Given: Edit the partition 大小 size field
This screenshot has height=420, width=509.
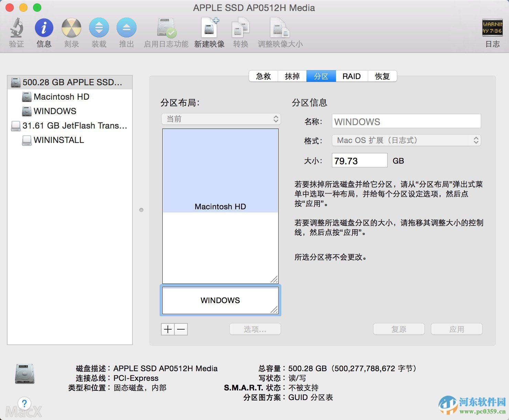Looking at the screenshot, I should 359,160.
